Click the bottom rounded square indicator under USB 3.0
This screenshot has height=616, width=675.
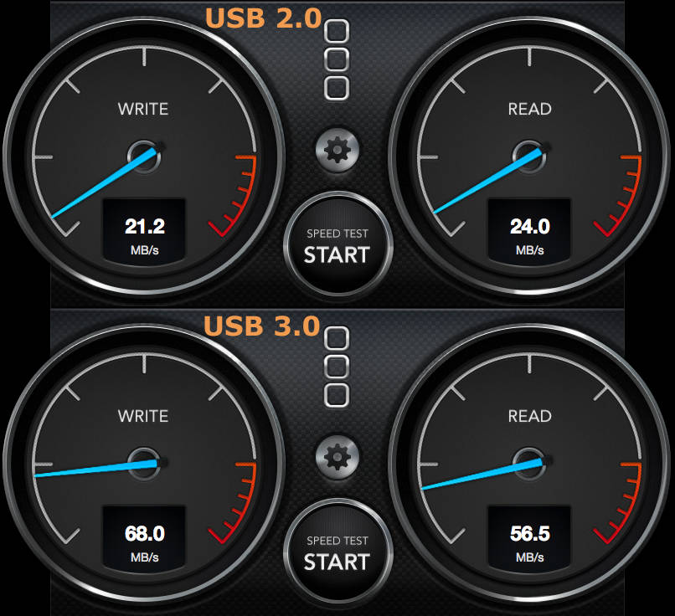point(336,395)
